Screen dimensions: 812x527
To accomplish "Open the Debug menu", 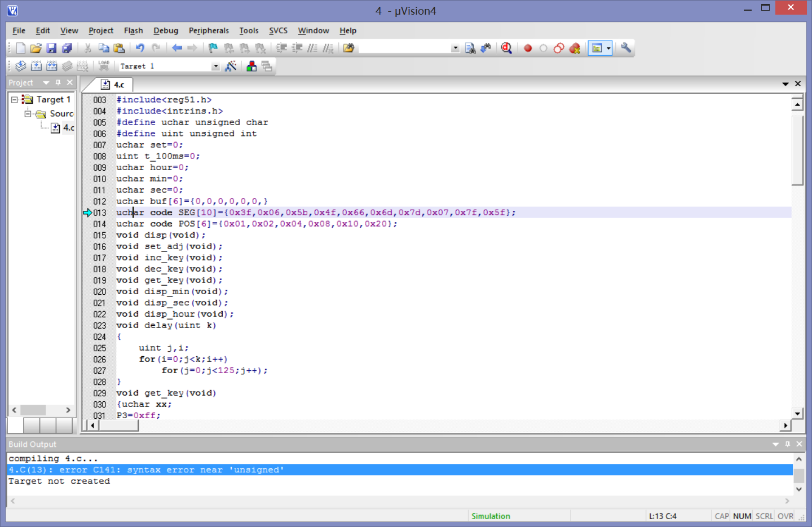I will 166,30.
